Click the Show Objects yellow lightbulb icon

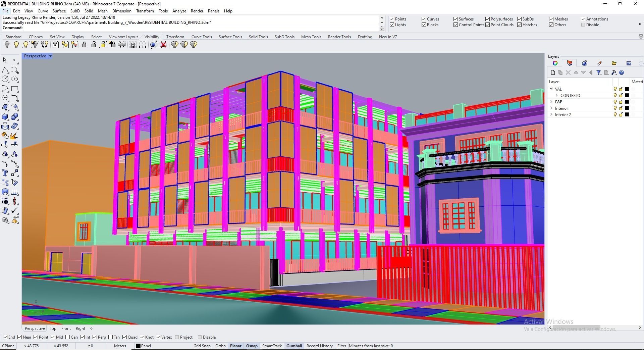point(16,45)
